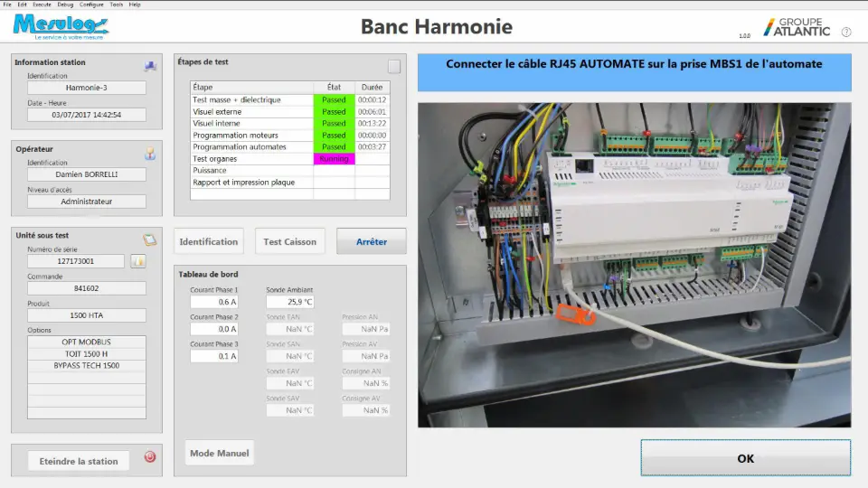This screenshot has height=488, width=868.
Task: Select the Visuel externe step row
Action: [290, 112]
